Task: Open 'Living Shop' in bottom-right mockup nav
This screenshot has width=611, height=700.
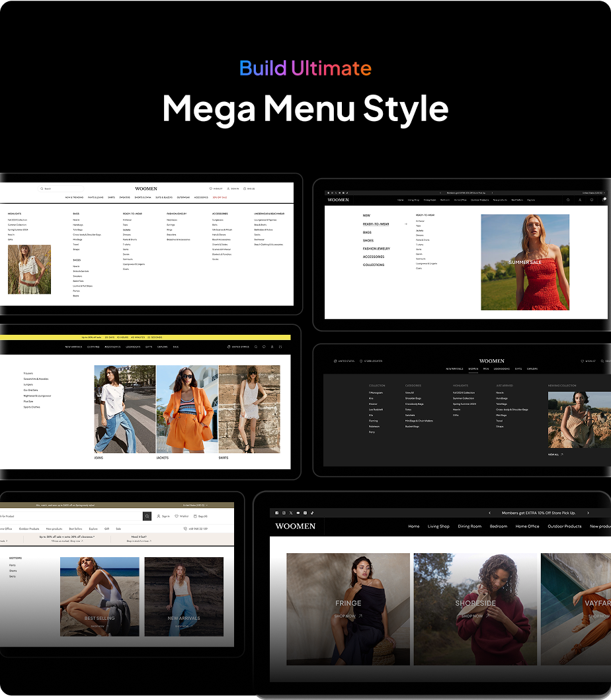Action: point(438,527)
